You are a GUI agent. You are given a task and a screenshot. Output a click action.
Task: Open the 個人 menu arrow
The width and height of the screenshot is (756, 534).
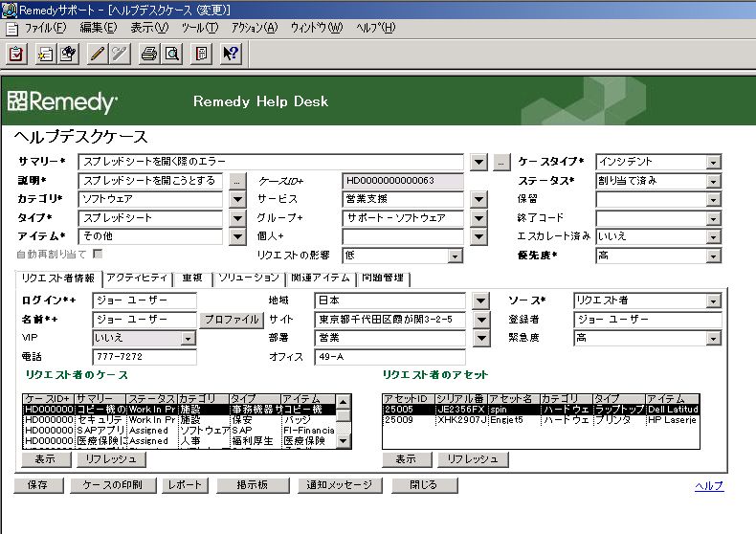478,236
